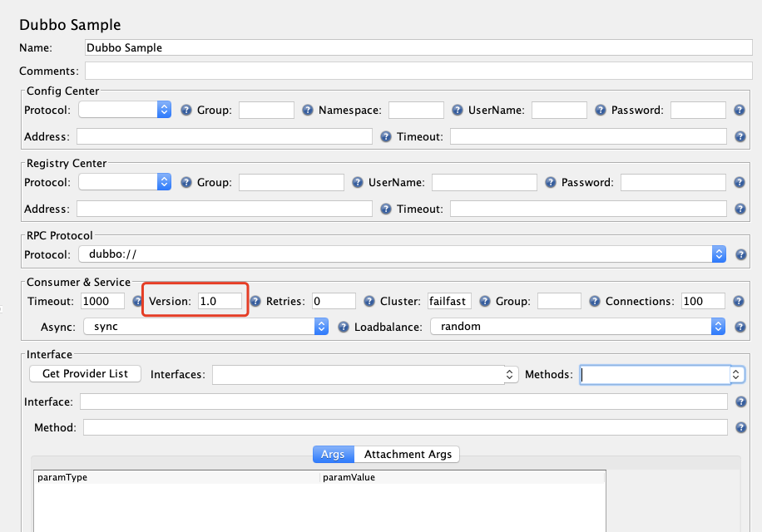Click Config Center Address field
The width and height of the screenshot is (762, 532).
(225, 136)
